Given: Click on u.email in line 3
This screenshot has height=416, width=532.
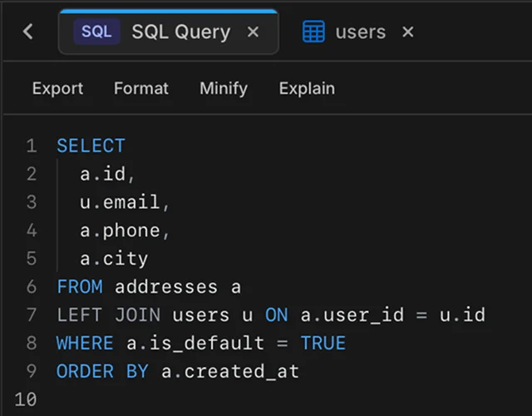Looking at the screenshot, I should pyautogui.click(x=120, y=202).
